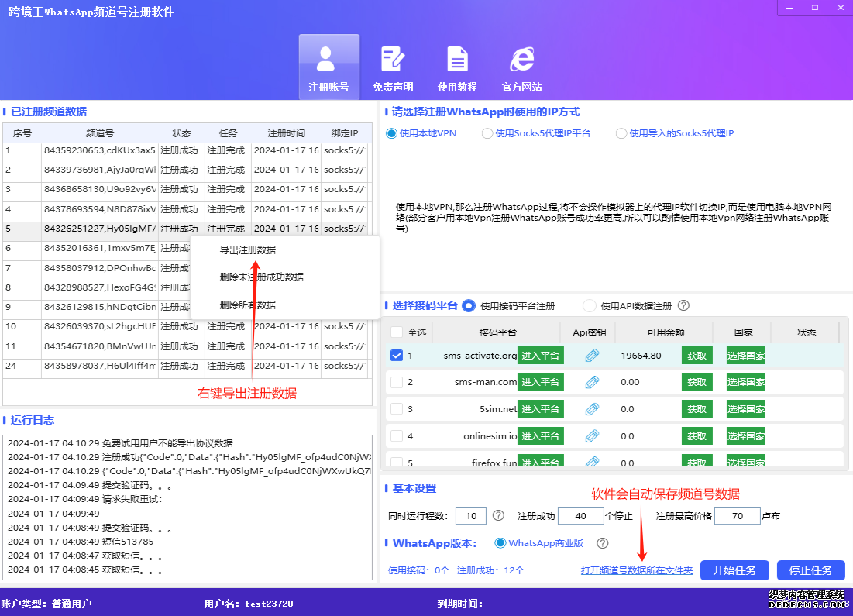The width and height of the screenshot is (853, 616).
Task: Open 选择国家 country selector for sms-activate.org
Action: click(x=745, y=355)
